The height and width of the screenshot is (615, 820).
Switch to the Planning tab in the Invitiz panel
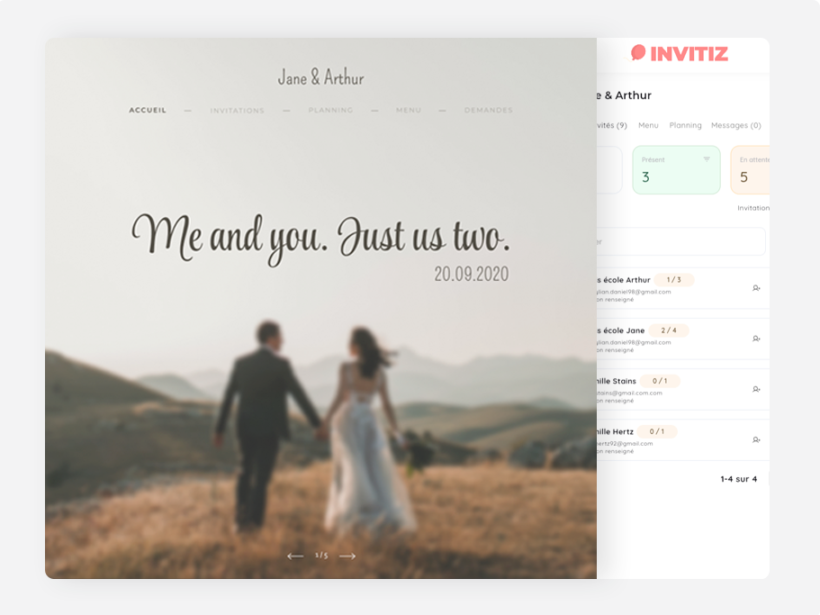(685, 126)
